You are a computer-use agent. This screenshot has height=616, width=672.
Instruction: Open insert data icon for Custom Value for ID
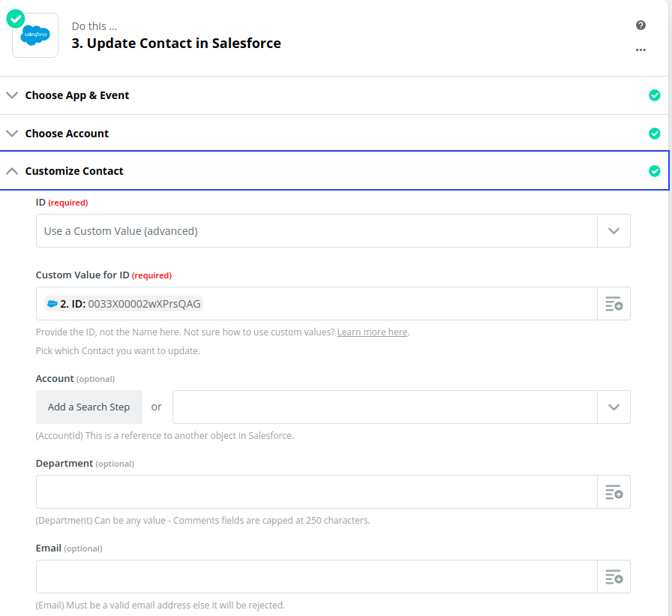coord(613,304)
